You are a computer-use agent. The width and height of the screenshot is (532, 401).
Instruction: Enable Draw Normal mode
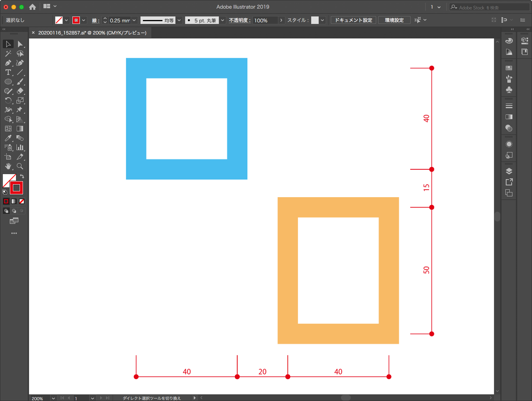[x=6, y=211]
